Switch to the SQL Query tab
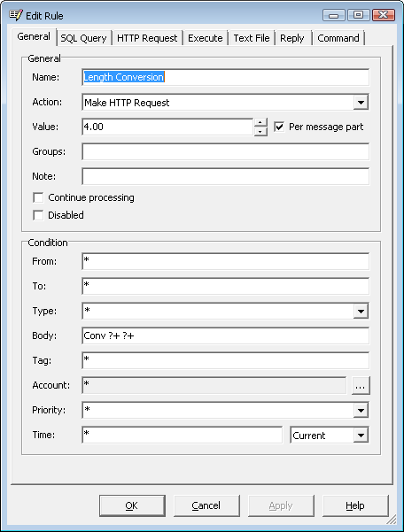Viewport: 404px width, 532px height. 83,38
